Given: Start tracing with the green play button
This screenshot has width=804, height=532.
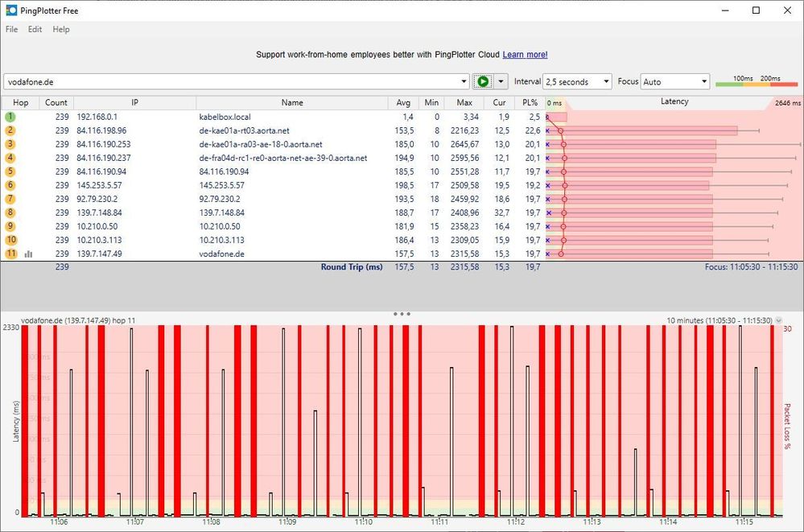Looking at the screenshot, I should 483,81.
